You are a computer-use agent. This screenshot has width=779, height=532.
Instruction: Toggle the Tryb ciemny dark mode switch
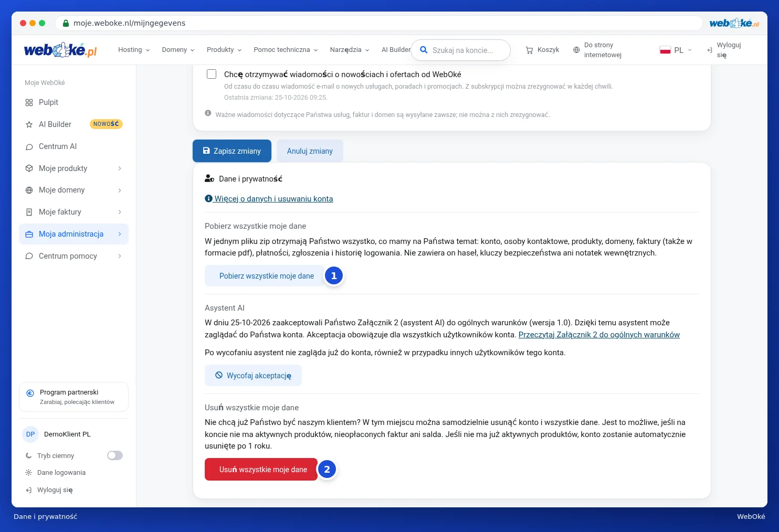115,455
